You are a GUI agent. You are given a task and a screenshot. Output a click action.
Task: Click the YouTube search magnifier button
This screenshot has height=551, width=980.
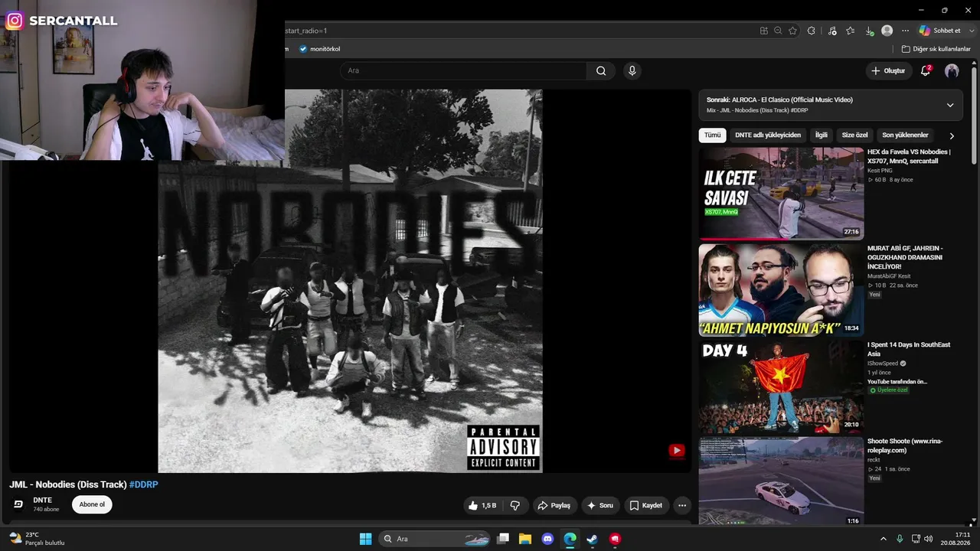[x=601, y=70]
